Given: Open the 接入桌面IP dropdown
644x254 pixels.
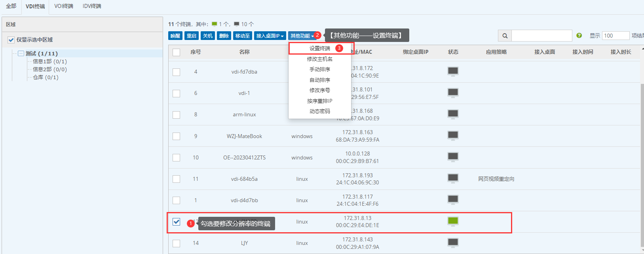Looking at the screenshot, I should click(270, 36).
